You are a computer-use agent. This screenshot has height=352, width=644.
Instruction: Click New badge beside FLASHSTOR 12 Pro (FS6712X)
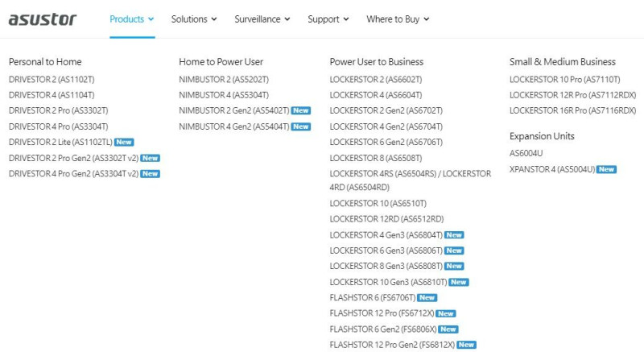point(446,313)
